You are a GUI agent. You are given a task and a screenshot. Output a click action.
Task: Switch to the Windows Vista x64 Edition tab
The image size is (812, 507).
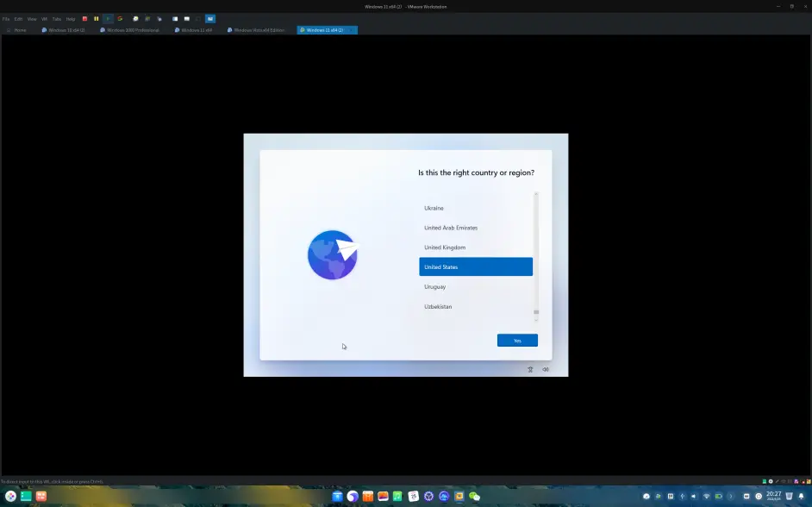[x=256, y=30]
